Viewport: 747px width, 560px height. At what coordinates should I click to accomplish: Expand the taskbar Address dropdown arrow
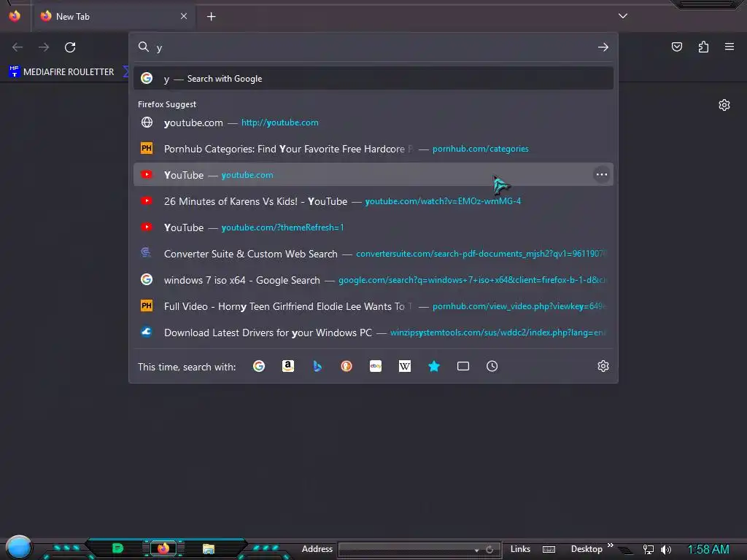coord(476,550)
